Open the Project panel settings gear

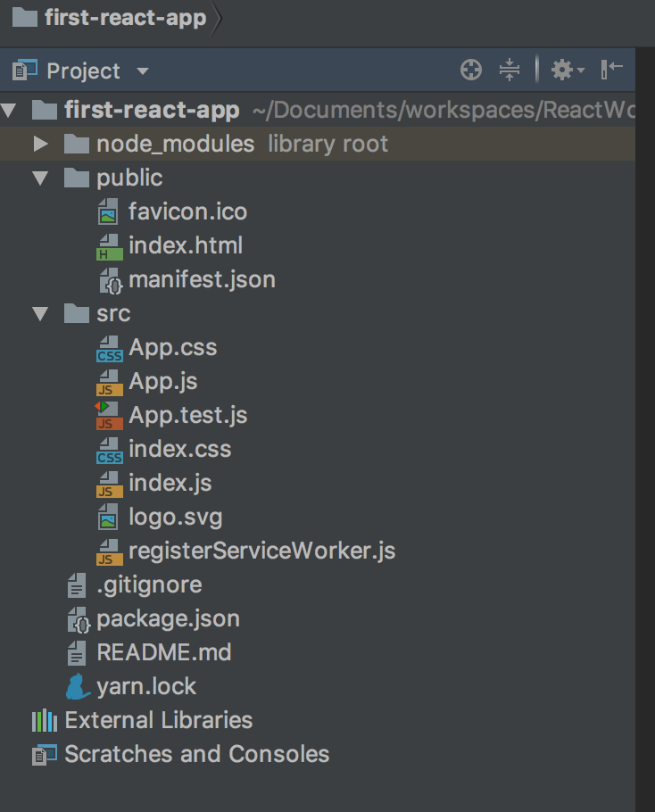click(564, 69)
